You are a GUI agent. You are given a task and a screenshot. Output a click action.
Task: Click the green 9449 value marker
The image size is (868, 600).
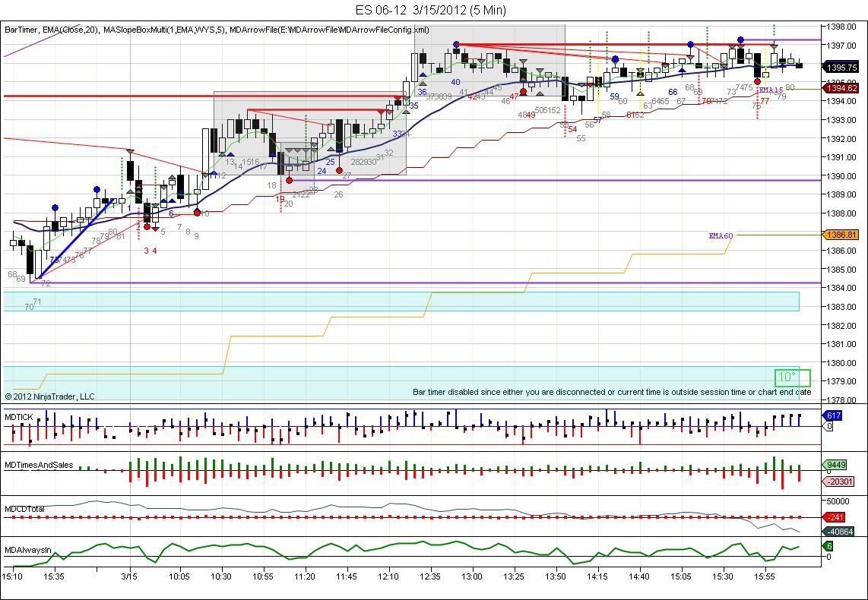pos(835,465)
